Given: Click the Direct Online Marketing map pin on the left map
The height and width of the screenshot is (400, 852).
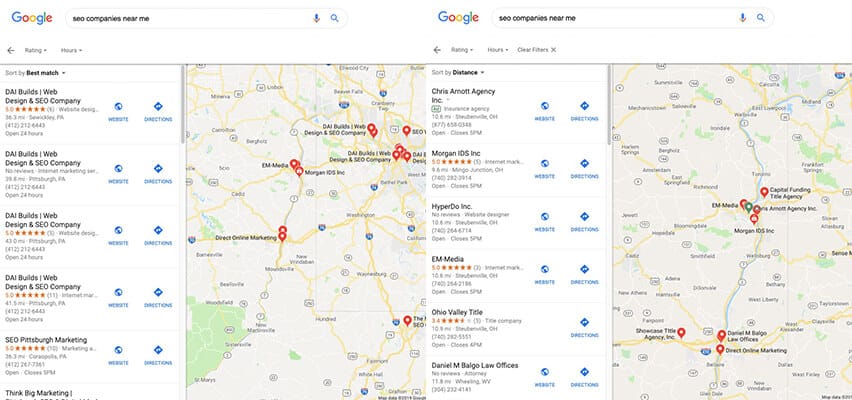Looking at the screenshot, I should (282, 234).
